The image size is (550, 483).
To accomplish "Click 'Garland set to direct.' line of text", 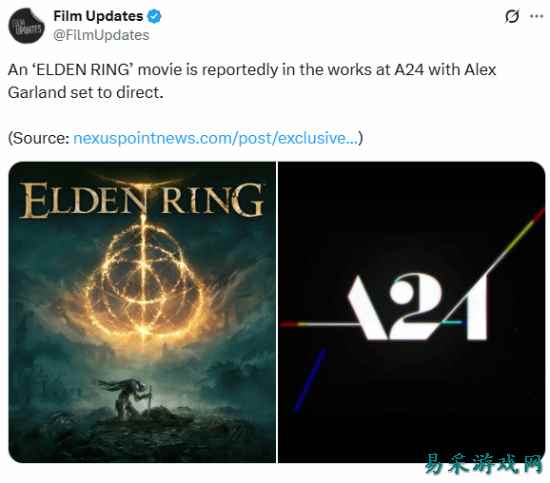I will pos(86,93).
